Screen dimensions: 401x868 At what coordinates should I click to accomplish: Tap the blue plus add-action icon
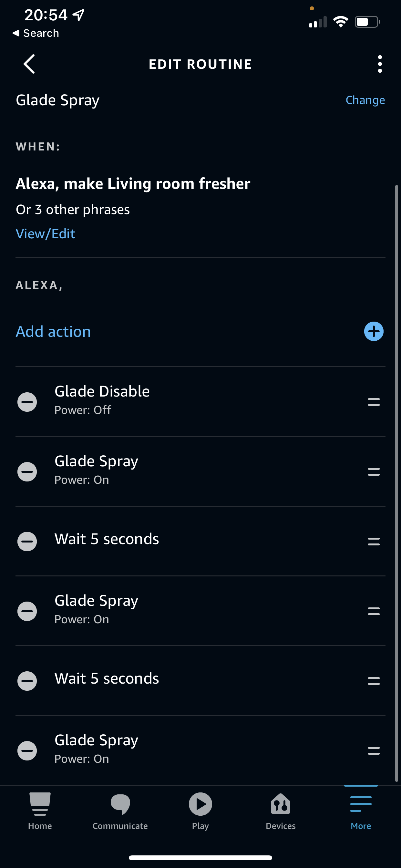click(373, 332)
